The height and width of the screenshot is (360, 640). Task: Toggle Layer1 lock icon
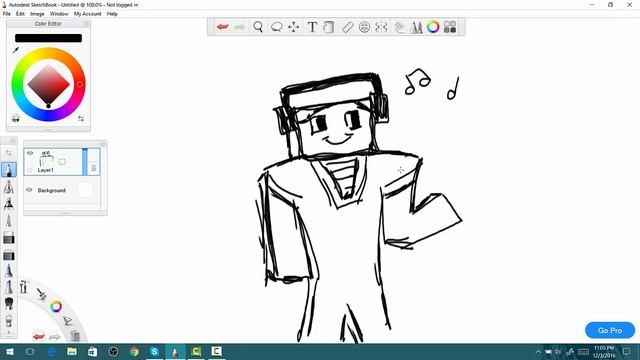point(93,168)
